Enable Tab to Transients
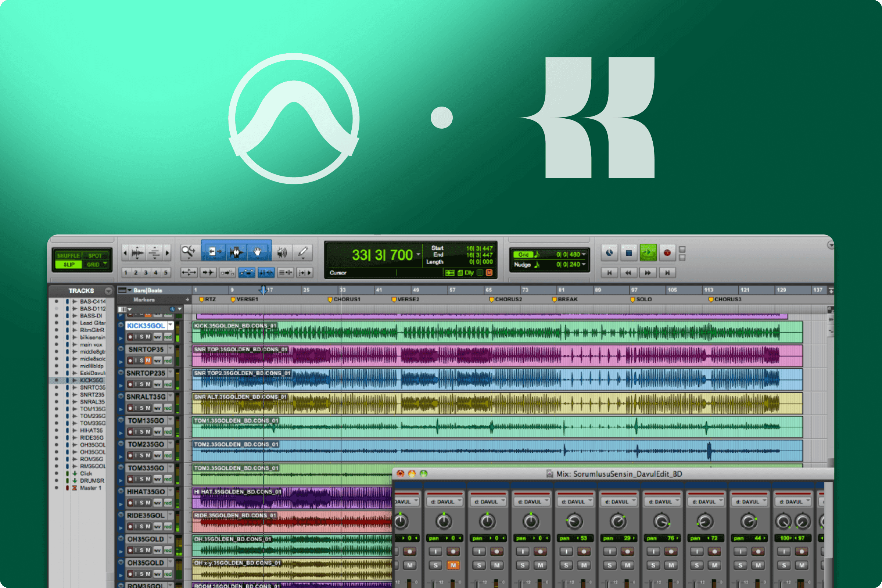This screenshot has height=588, width=882. [208, 273]
